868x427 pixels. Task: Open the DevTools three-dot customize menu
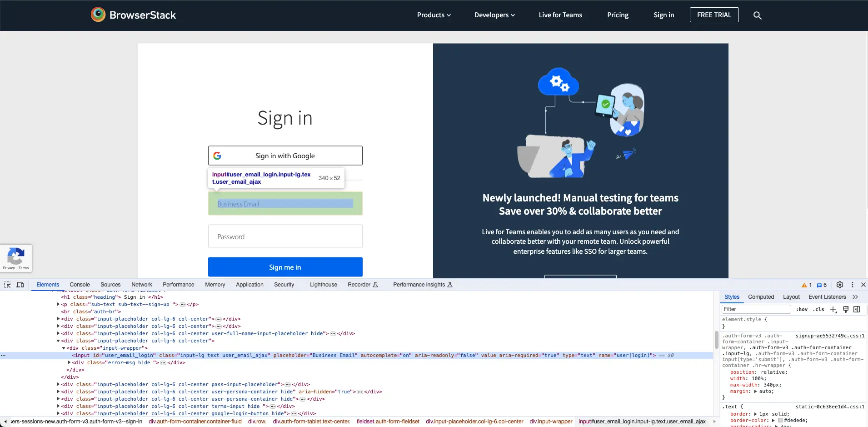pos(853,285)
